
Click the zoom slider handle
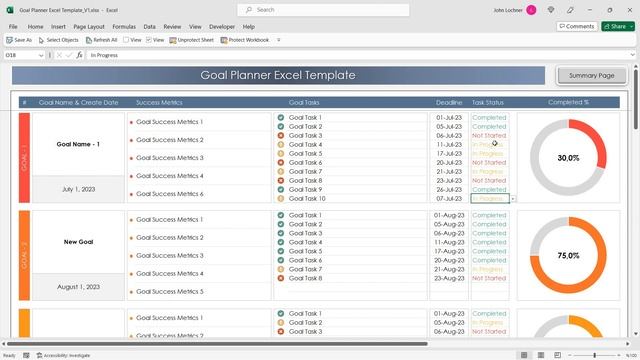click(595, 356)
